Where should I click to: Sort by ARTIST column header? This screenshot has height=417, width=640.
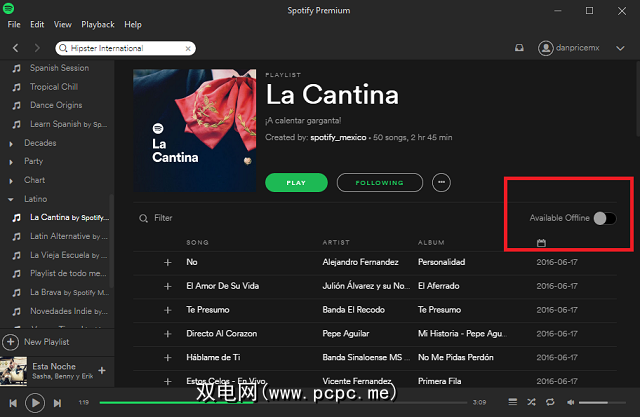click(336, 242)
